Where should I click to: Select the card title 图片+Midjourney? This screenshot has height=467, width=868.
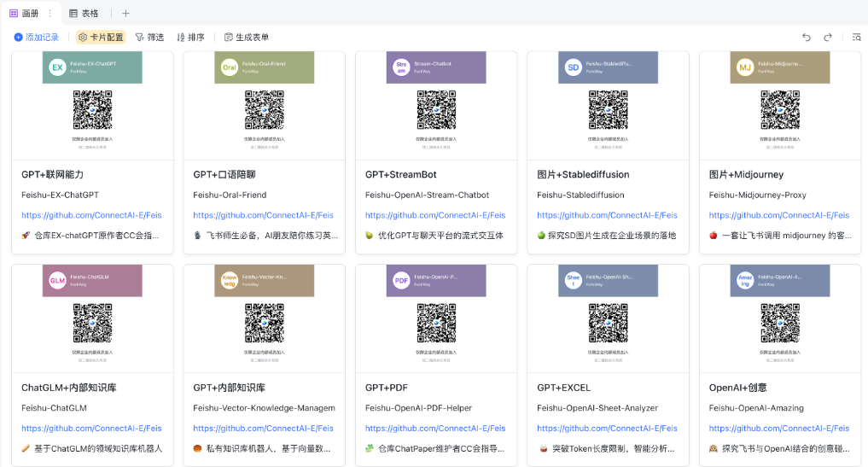tap(746, 174)
